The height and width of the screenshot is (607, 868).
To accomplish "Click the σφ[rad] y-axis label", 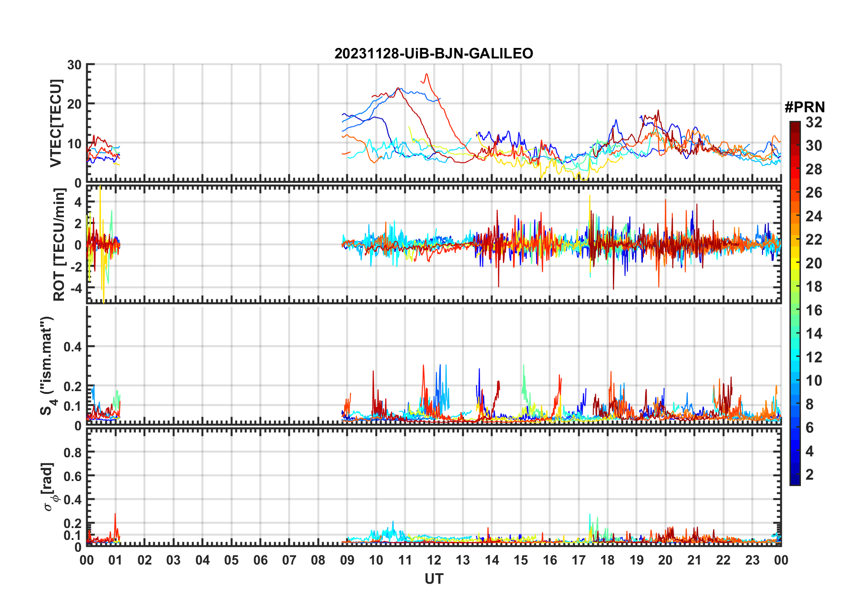I will click(x=48, y=487).
